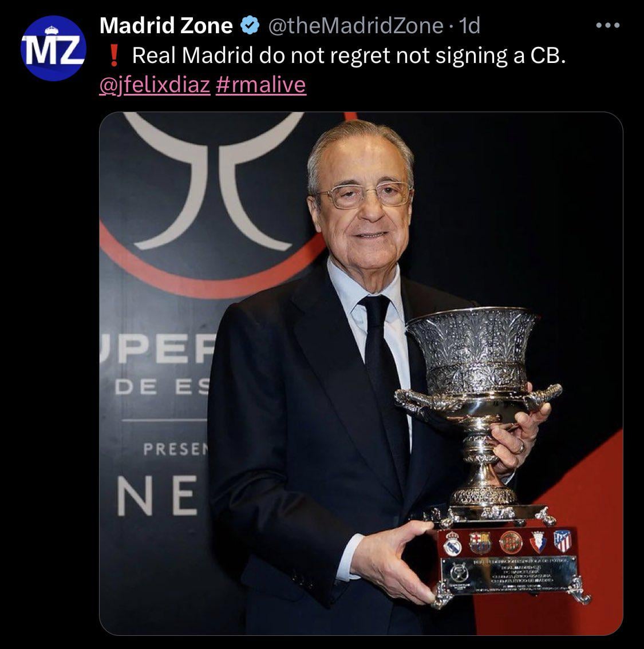644x649 pixels.
Task: Click the FC Barcelona crest on trophy base
Action: pos(480,543)
